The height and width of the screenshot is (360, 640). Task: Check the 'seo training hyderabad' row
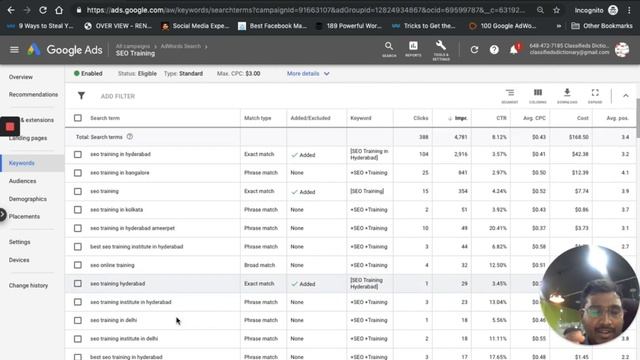[78, 283]
